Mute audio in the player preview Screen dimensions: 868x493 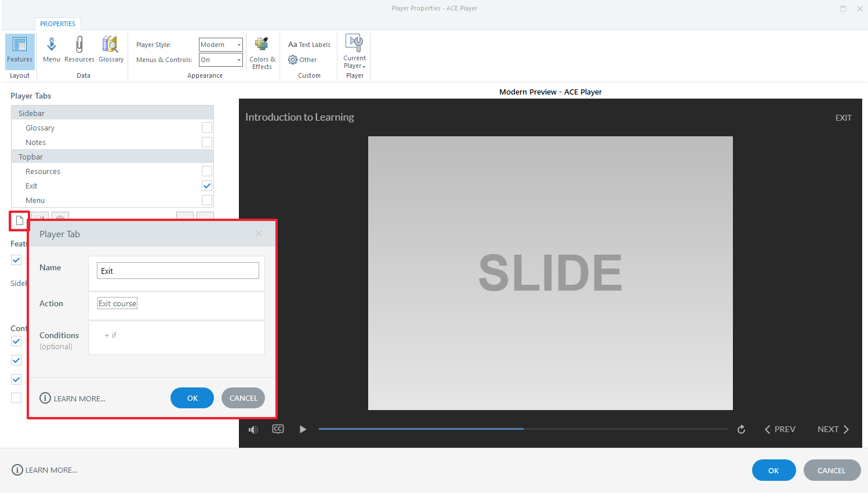[x=253, y=429]
